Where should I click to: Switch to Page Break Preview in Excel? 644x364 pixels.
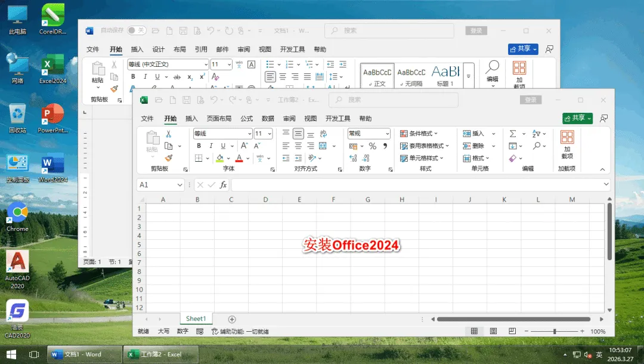tap(512, 331)
